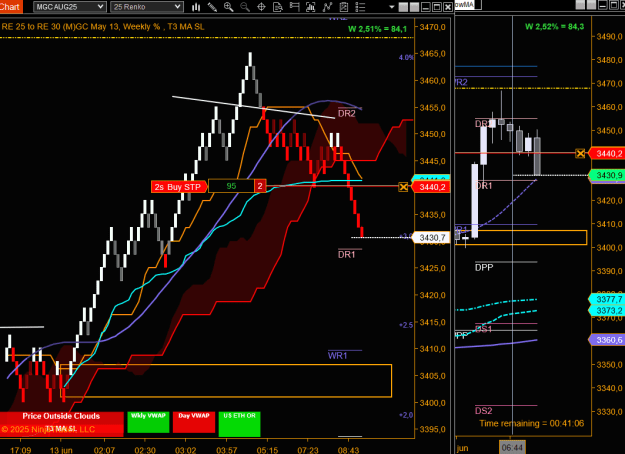This screenshot has height=454, width=625.
Task: Click the 3360,6 purple price marker
Action: coord(607,340)
